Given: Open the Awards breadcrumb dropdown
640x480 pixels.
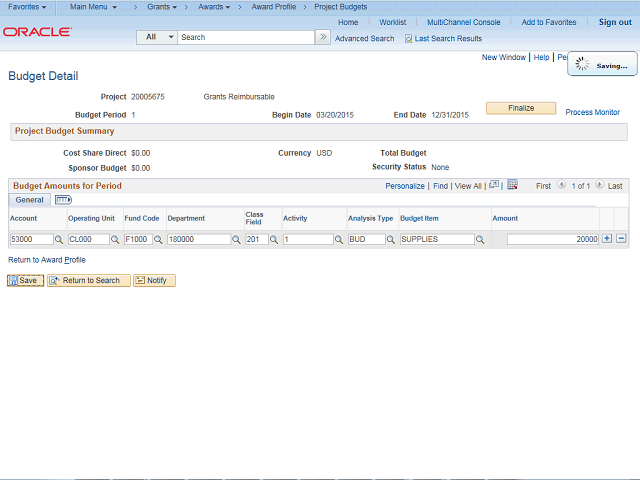Looking at the screenshot, I should coord(214,7).
